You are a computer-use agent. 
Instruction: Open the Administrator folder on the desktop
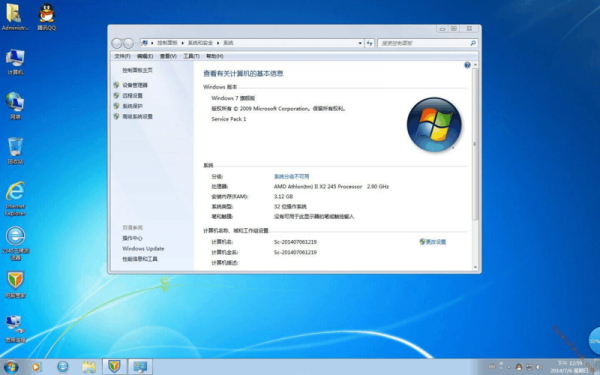coord(14,17)
